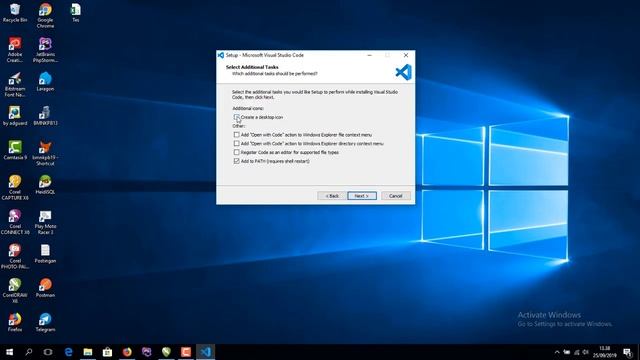Select the Postingan text file on desktop
Image resolution: width=640 pixels, height=360 pixels.
(45, 253)
